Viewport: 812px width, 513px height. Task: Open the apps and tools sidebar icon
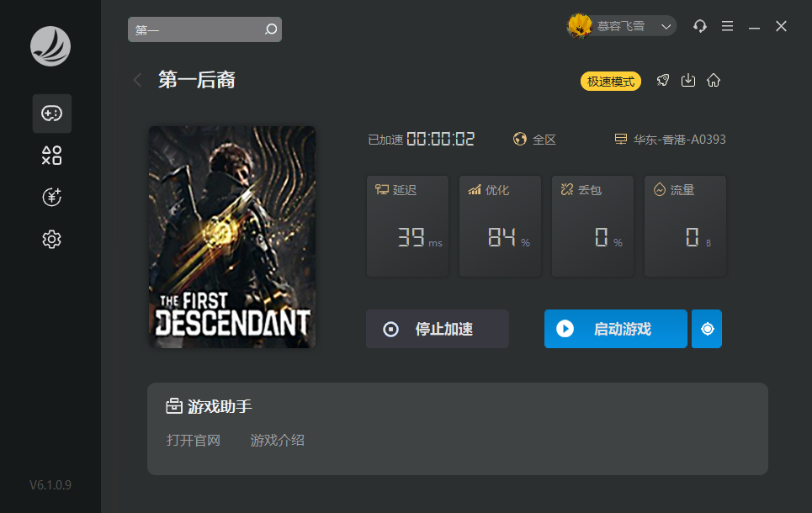click(52, 156)
